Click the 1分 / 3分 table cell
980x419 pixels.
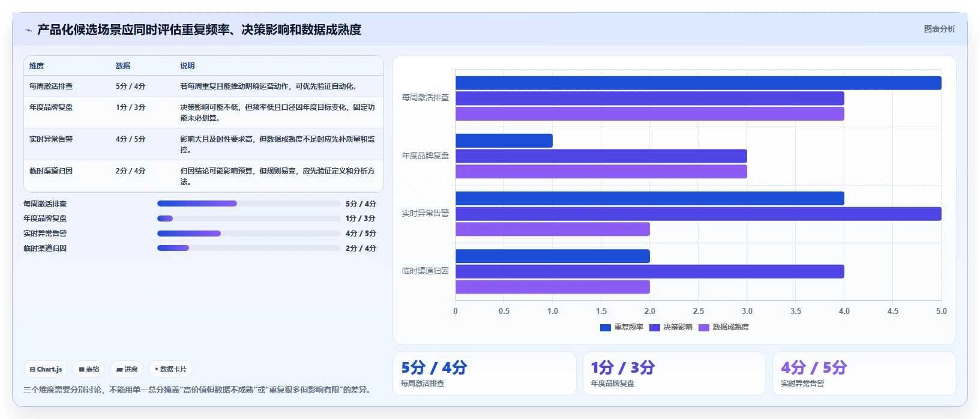130,107
